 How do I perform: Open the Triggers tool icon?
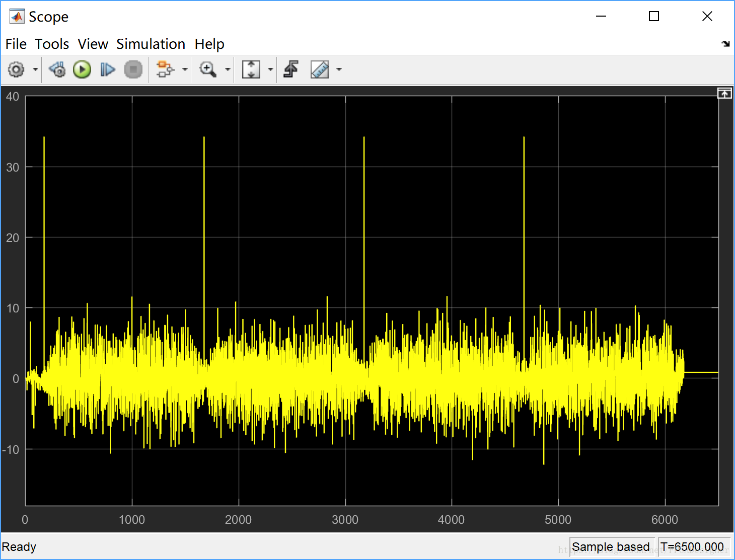coord(291,69)
